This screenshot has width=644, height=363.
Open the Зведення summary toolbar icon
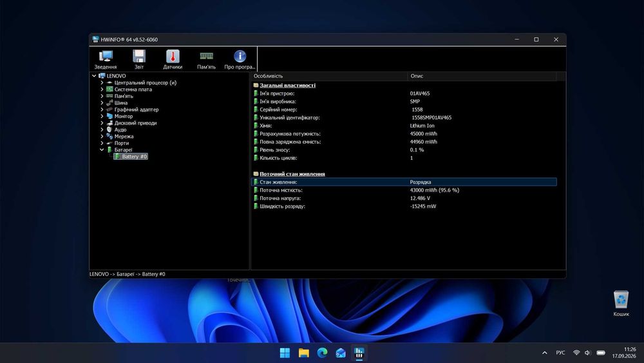(x=106, y=59)
